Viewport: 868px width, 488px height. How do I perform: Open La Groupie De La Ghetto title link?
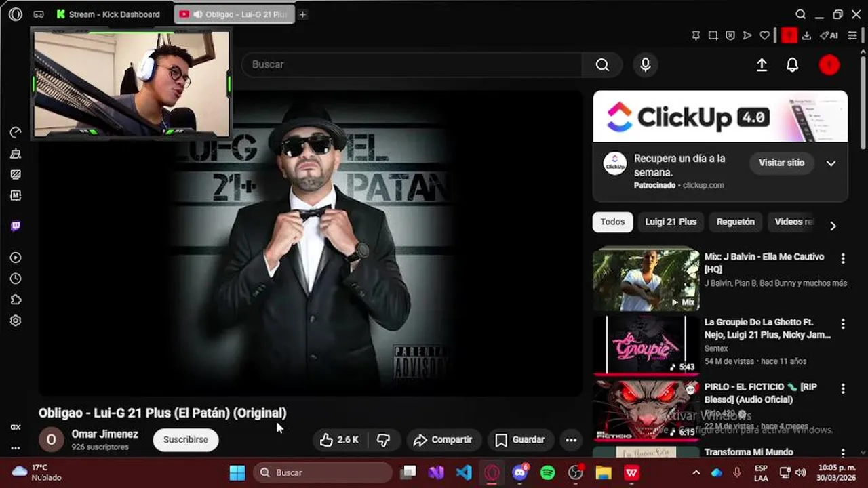pos(768,329)
